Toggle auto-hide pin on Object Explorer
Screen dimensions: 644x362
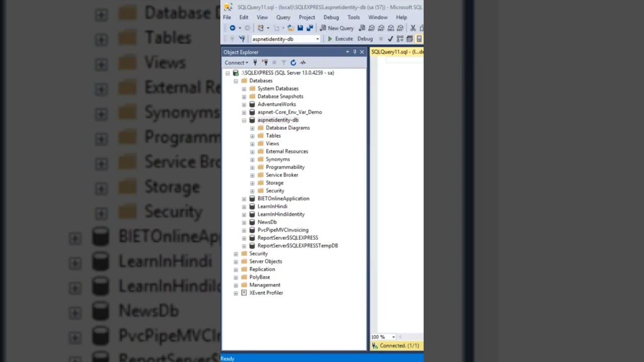click(355, 52)
